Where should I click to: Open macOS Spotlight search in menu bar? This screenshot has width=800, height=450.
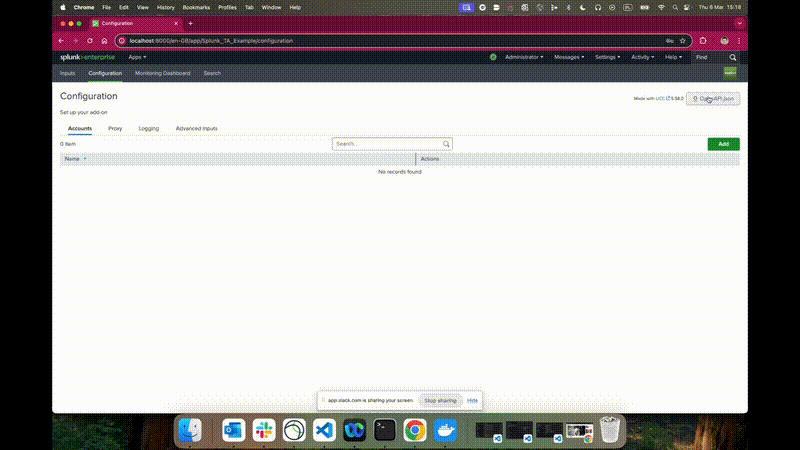pyautogui.click(x=675, y=8)
